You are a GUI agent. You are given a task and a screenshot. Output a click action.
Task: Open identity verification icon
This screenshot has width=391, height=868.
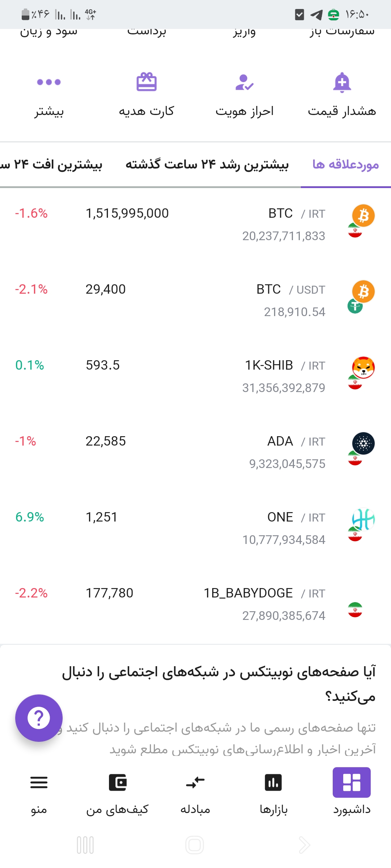coord(244,82)
